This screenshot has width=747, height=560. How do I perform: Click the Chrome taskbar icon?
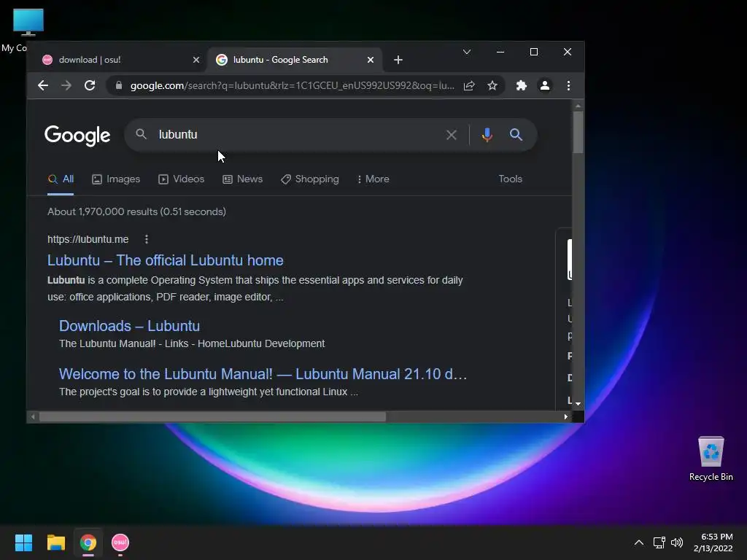coord(88,542)
